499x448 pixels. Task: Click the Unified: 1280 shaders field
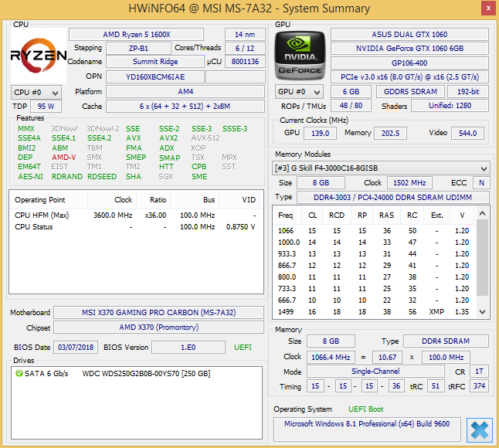(x=450, y=106)
